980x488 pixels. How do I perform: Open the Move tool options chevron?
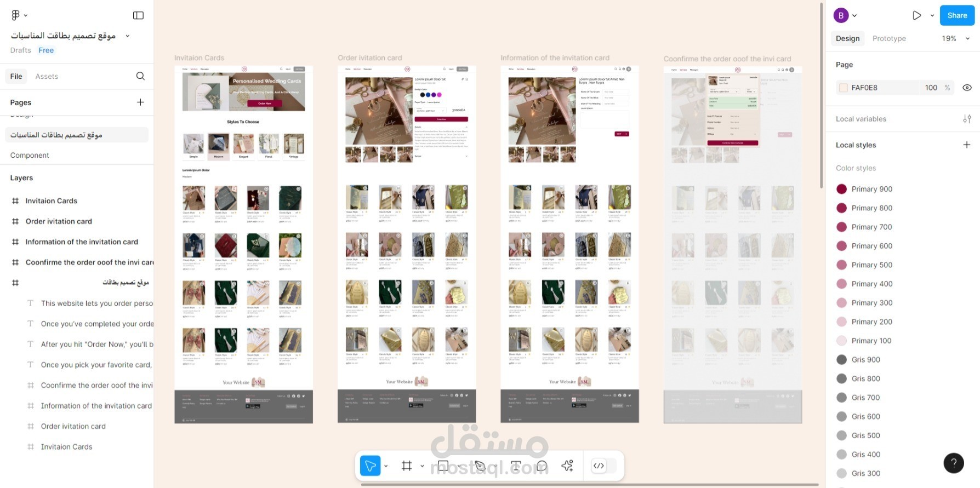[x=386, y=466]
